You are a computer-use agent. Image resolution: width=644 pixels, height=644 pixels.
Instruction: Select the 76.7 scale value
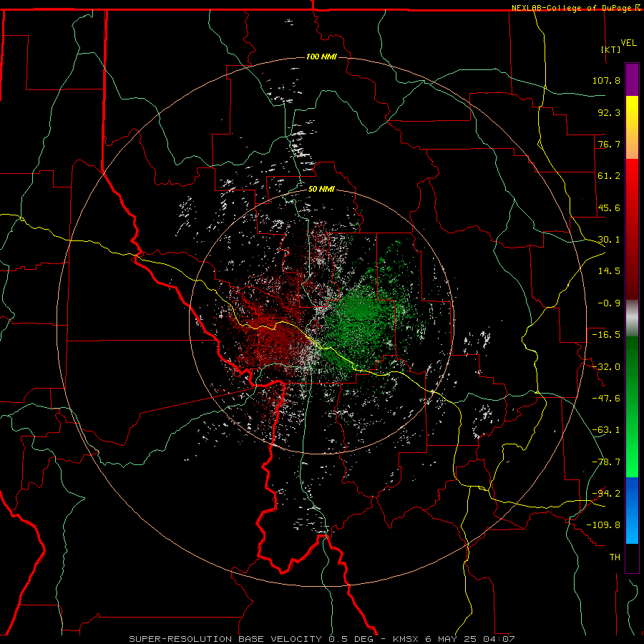tap(609, 144)
